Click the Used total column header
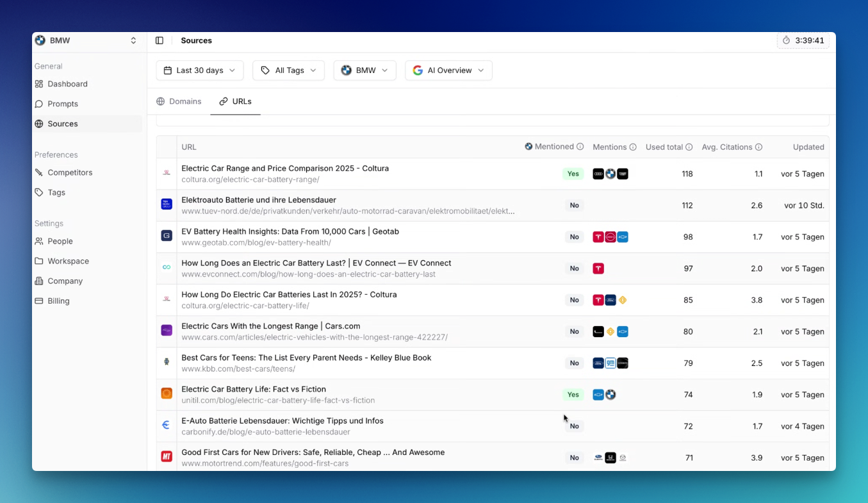 [x=664, y=147]
